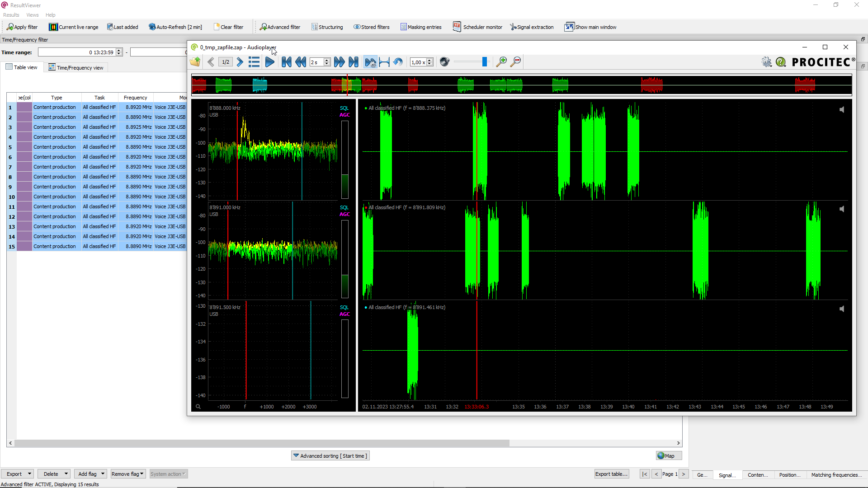
Task: Expand Advanced sorting options
Action: [x=330, y=456]
